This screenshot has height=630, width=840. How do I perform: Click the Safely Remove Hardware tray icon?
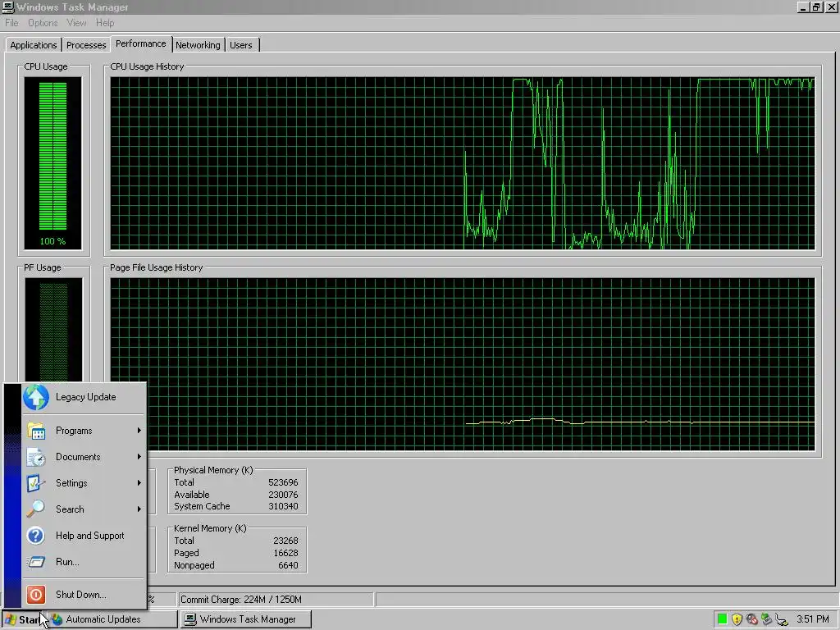tap(767, 619)
